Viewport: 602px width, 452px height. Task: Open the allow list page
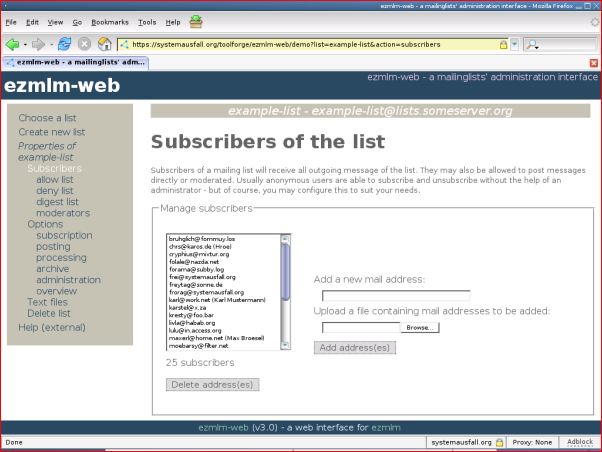(55, 180)
